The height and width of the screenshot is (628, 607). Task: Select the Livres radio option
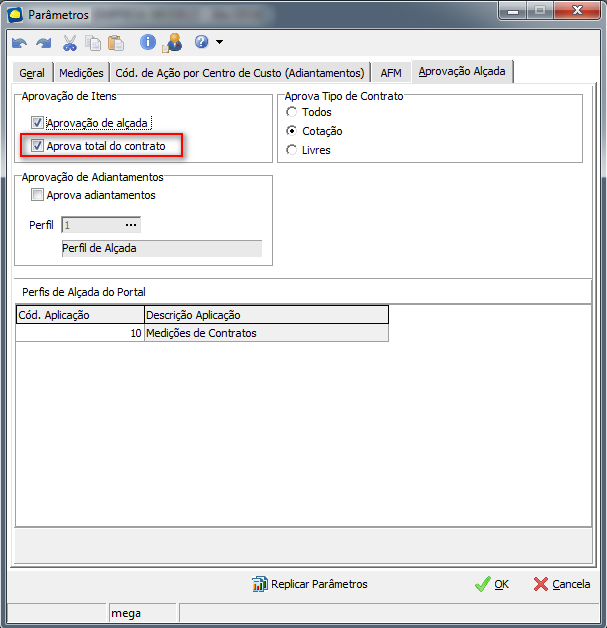point(292,150)
